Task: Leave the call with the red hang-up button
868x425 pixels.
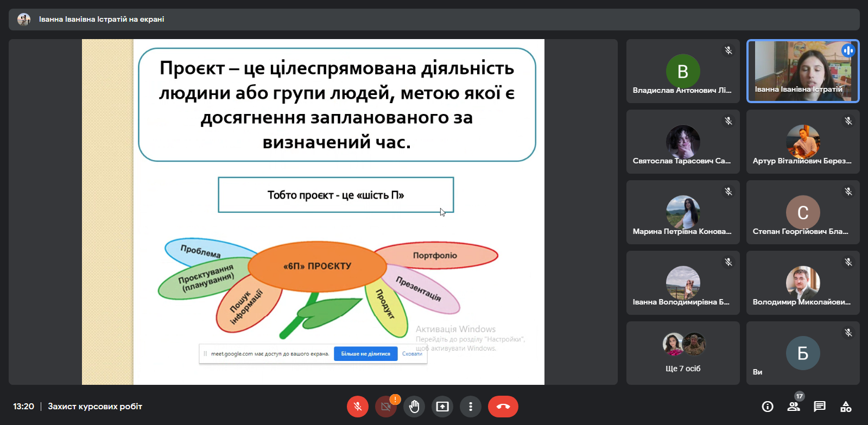Action: (x=503, y=407)
